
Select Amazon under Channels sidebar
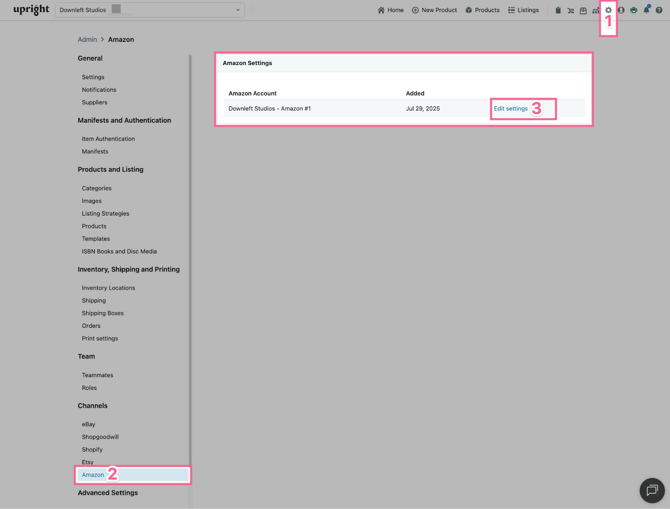coord(93,475)
